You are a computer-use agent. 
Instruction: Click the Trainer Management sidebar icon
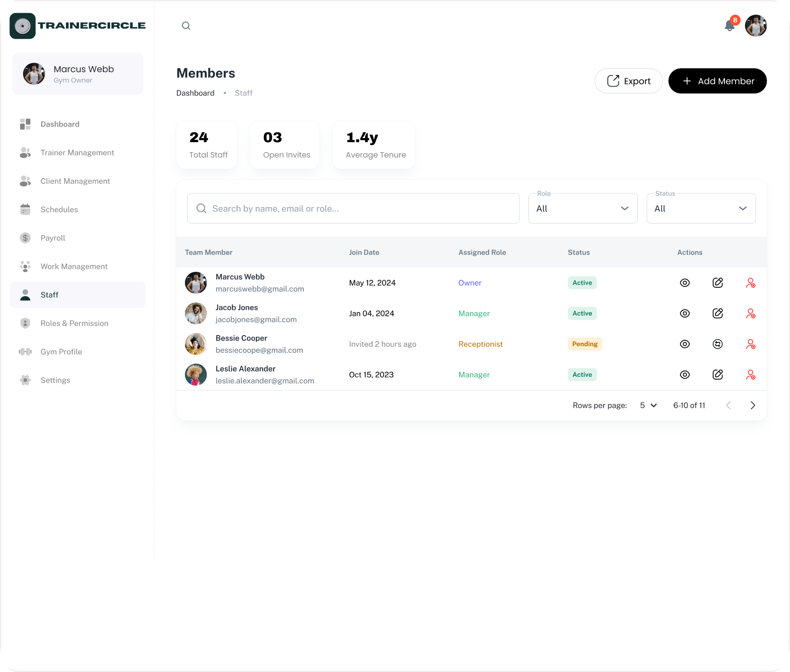coord(25,153)
